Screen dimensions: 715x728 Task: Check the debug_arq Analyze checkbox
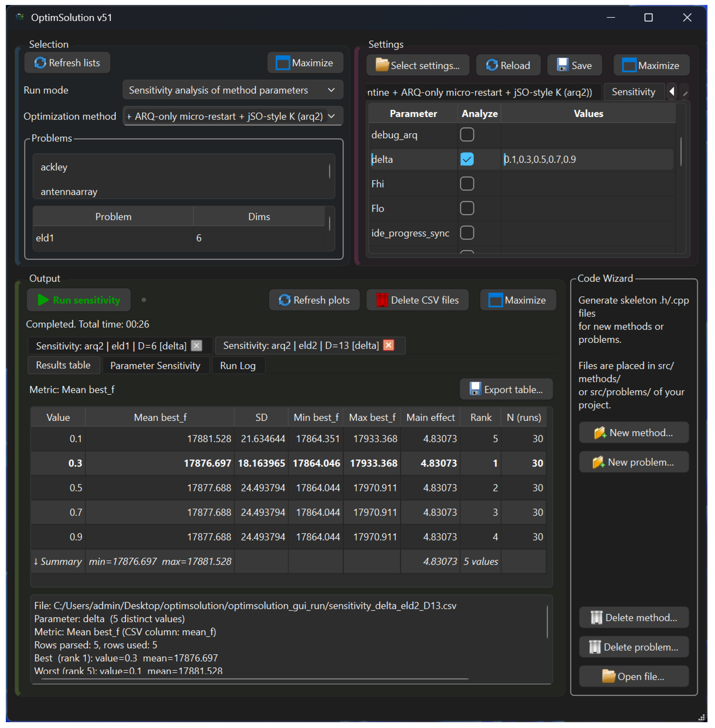click(x=467, y=135)
